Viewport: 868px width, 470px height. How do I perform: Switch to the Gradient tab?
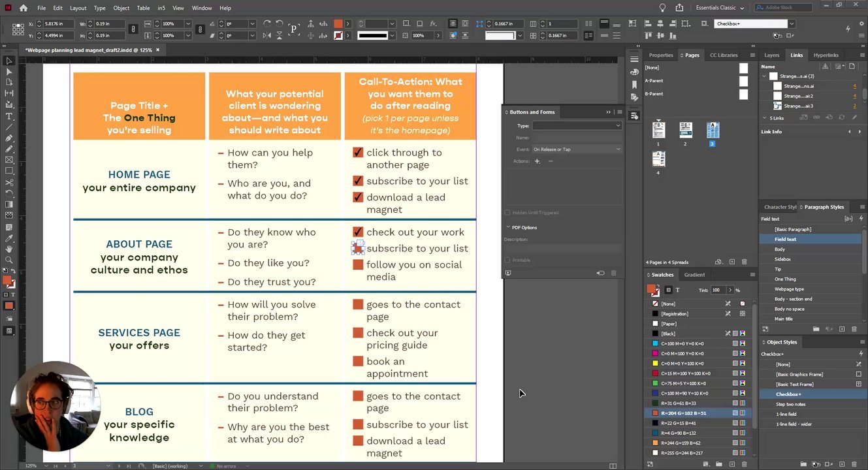pos(694,275)
